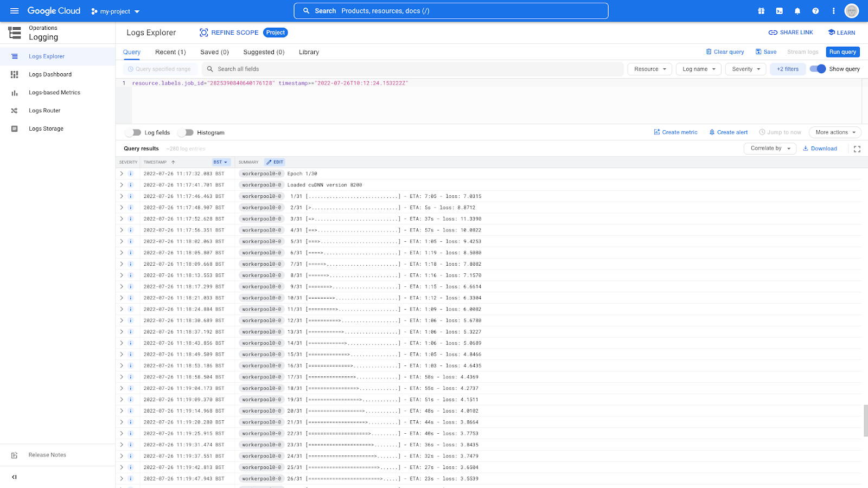This screenshot has height=488, width=868.
Task: Toggle the Histogram switch
Action: (x=186, y=132)
